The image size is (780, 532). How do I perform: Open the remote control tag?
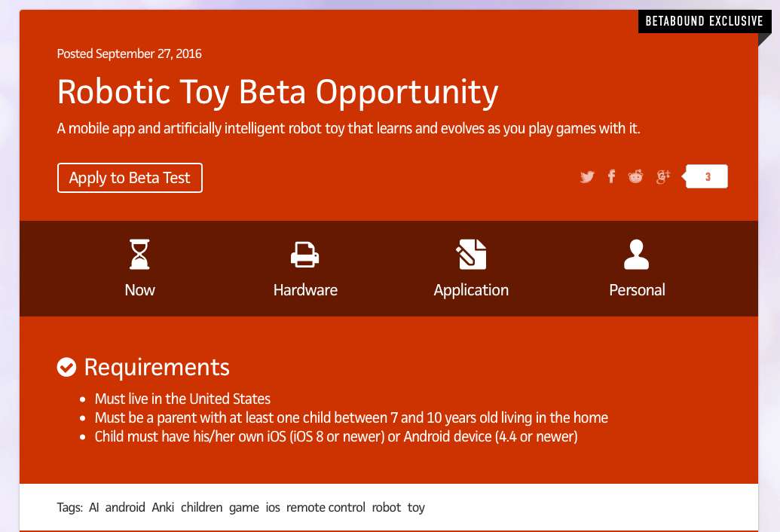326,507
